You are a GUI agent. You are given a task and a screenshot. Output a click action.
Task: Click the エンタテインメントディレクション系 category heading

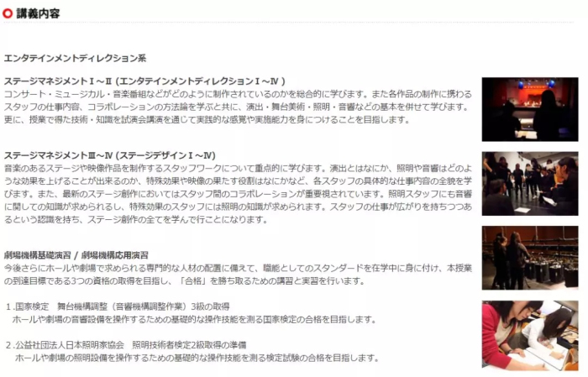click(75, 58)
